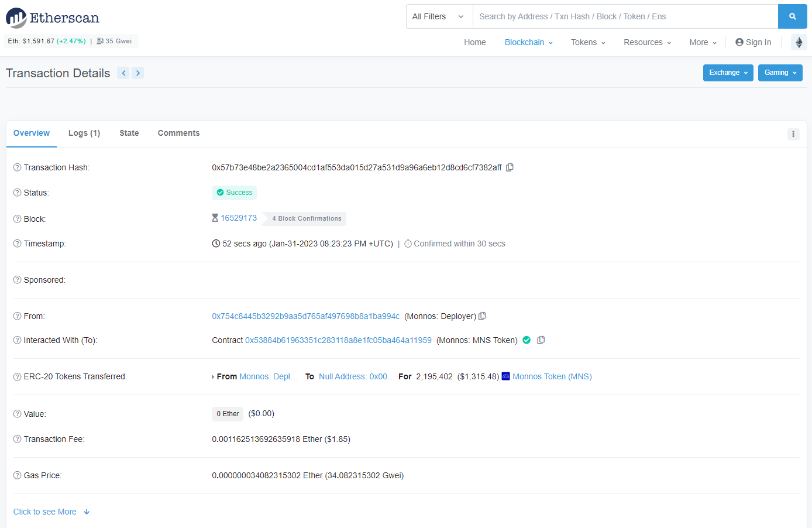The width and height of the screenshot is (812, 528).
Task: Expand the Tokens menu
Action: tap(588, 42)
